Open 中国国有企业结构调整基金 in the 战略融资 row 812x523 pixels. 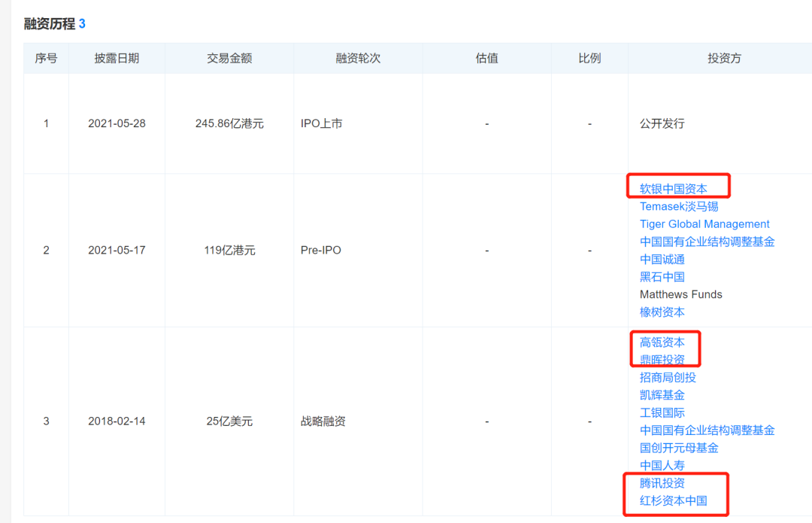(707, 430)
